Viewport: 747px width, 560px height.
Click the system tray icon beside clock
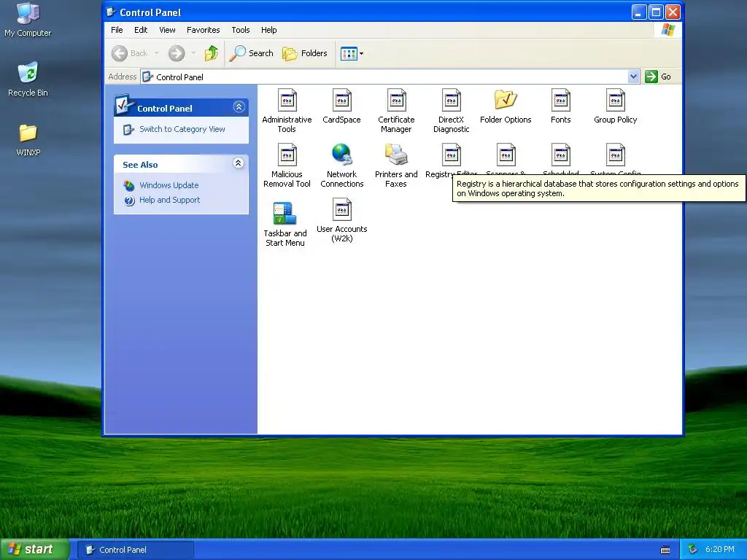click(x=693, y=550)
